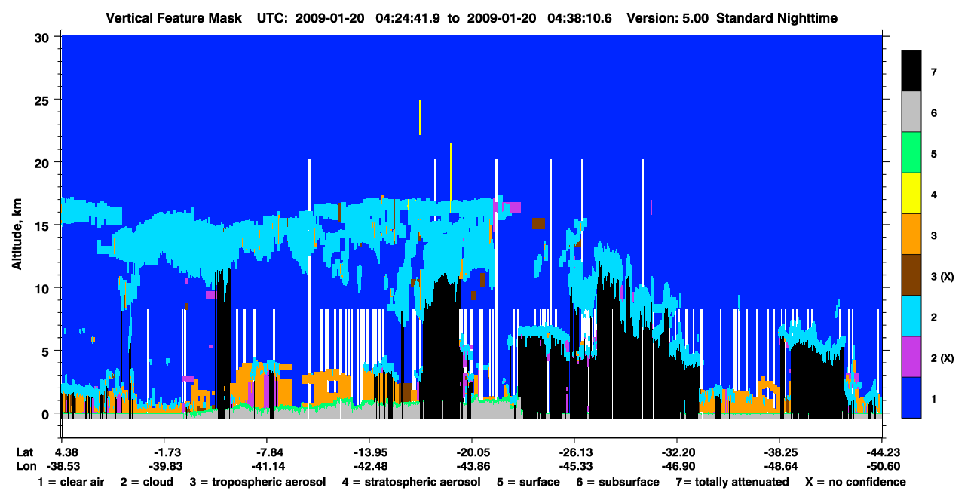This screenshot has width=980, height=503.
Task: Click the '3 = tropospheric aerosol' legend key
Action: [x=257, y=482]
